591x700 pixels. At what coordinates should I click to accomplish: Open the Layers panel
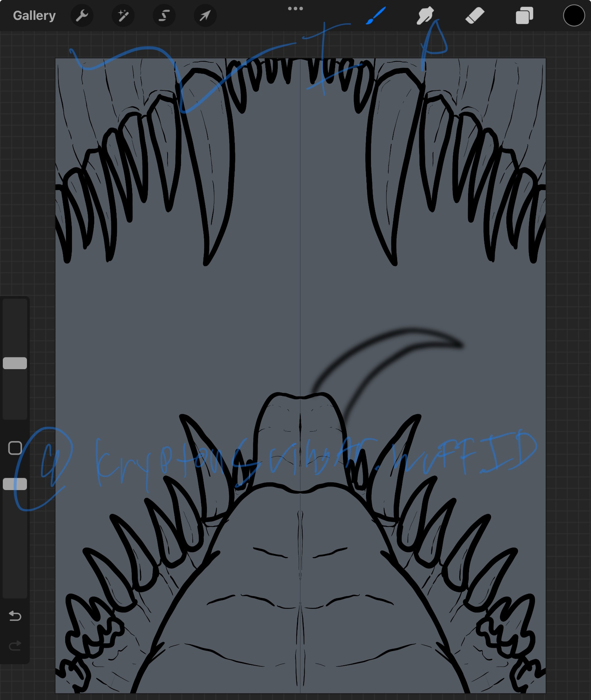(524, 16)
